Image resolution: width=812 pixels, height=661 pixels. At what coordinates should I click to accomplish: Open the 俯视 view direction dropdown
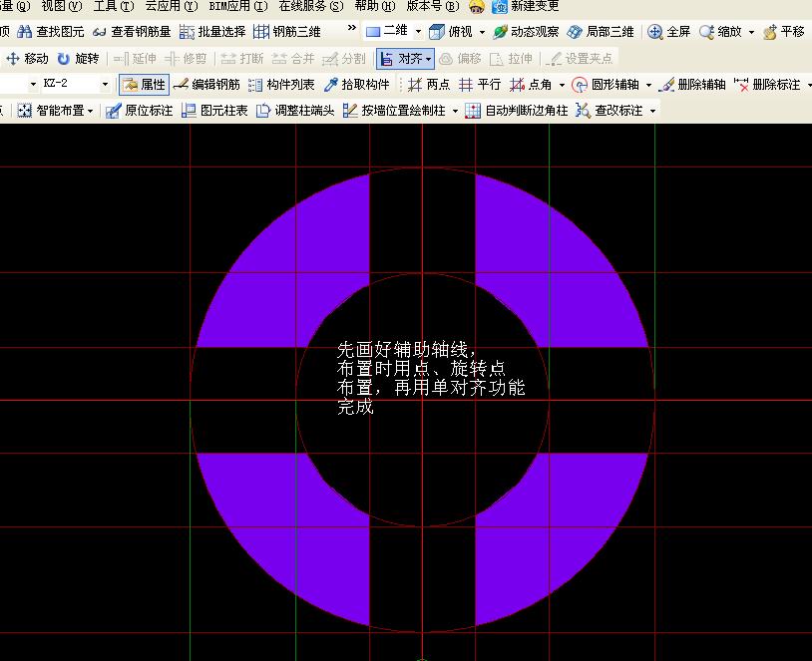click(x=482, y=32)
